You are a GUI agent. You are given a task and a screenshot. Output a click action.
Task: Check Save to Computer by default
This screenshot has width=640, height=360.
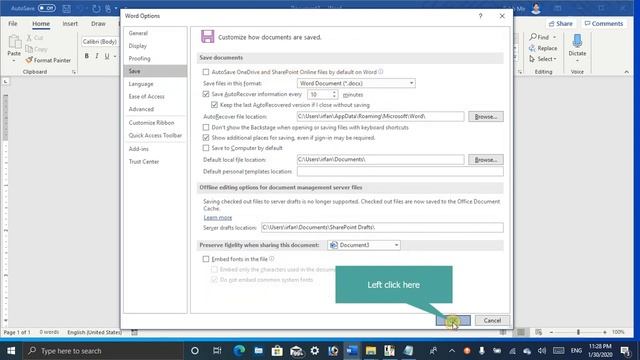click(x=206, y=148)
